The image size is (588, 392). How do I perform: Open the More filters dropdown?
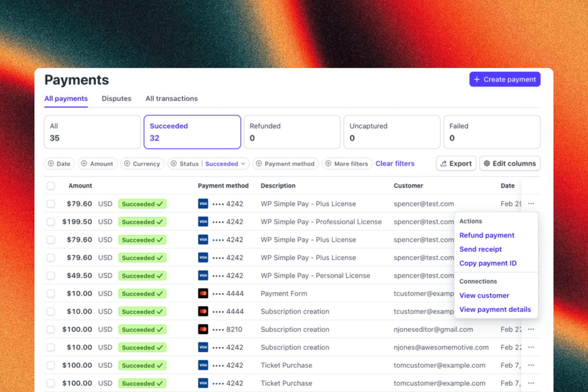click(x=347, y=163)
